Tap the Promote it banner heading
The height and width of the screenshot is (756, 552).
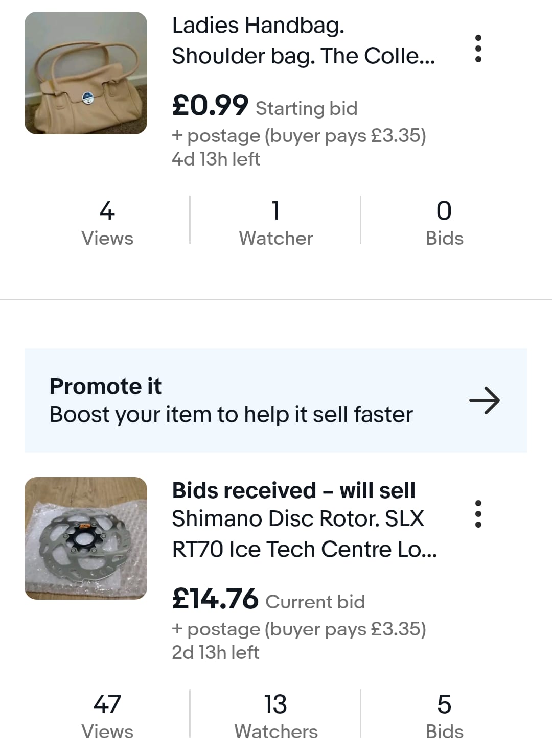click(105, 386)
